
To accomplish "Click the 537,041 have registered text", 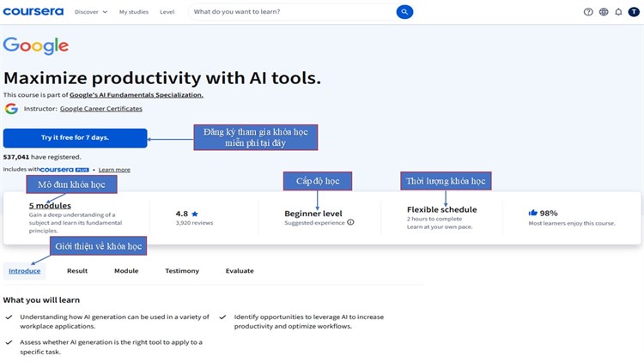I will (x=42, y=157).
